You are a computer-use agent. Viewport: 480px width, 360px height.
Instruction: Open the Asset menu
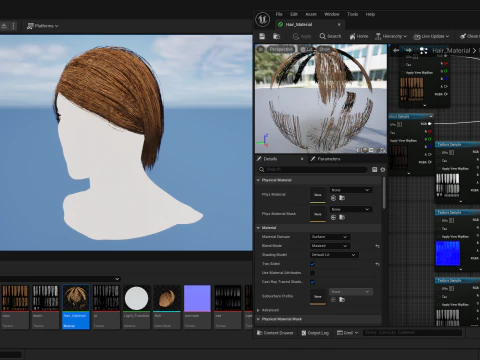(311, 14)
